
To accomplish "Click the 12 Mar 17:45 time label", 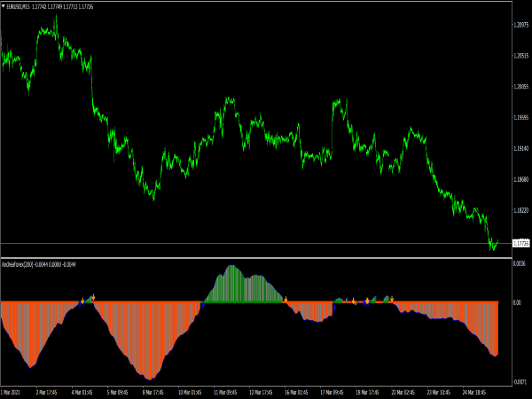I will click(x=261, y=393).
